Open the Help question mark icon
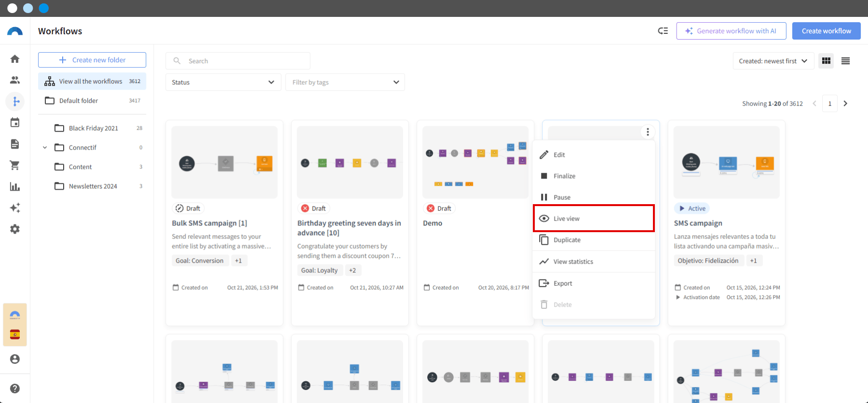868x403 pixels. click(15, 389)
